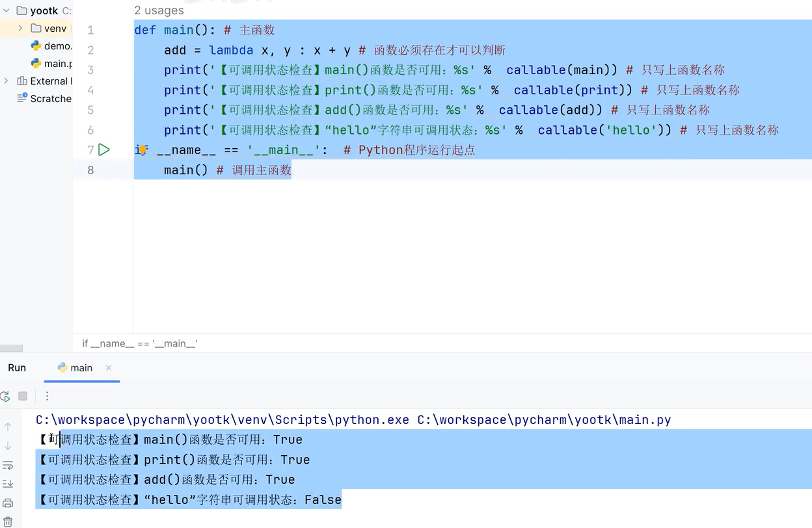This screenshot has width=812, height=528.
Task: Click the 'main()' call on line 8
Action: coord(186,170)
